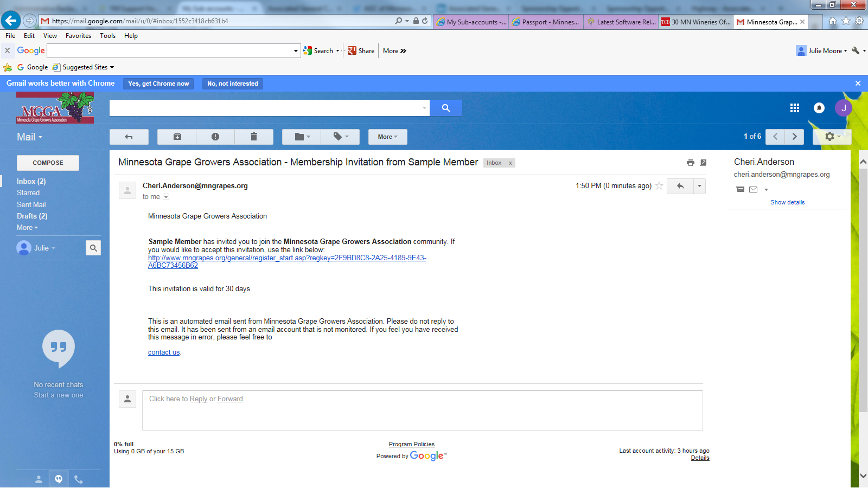Expand search options arrow in Gmail search box

coord(424,108)
